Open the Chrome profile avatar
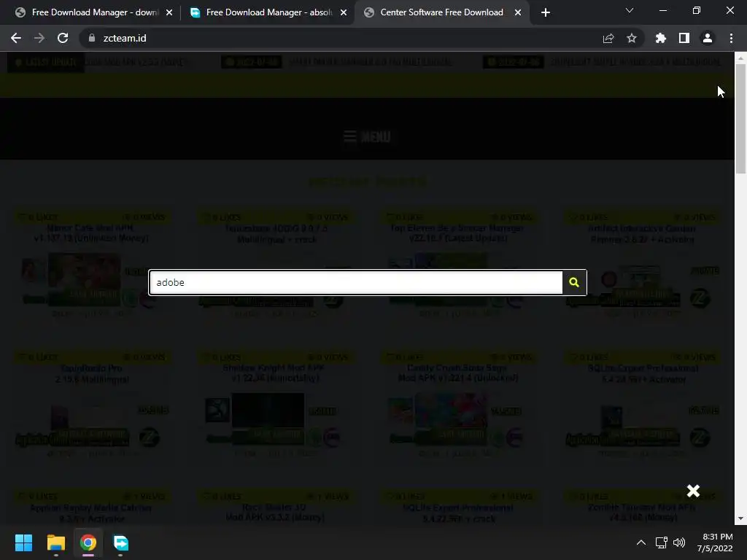Viewport: 747px width, 560px height. (x=708, y=38)
